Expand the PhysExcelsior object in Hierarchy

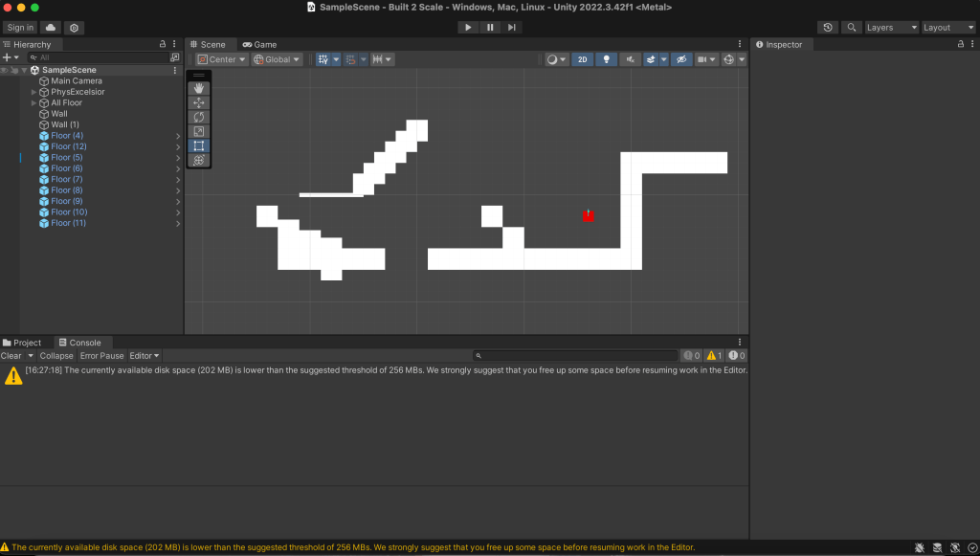pos(34,92)
